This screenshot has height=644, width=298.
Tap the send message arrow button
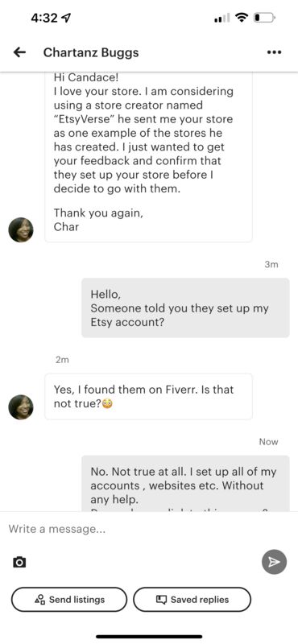274,562
